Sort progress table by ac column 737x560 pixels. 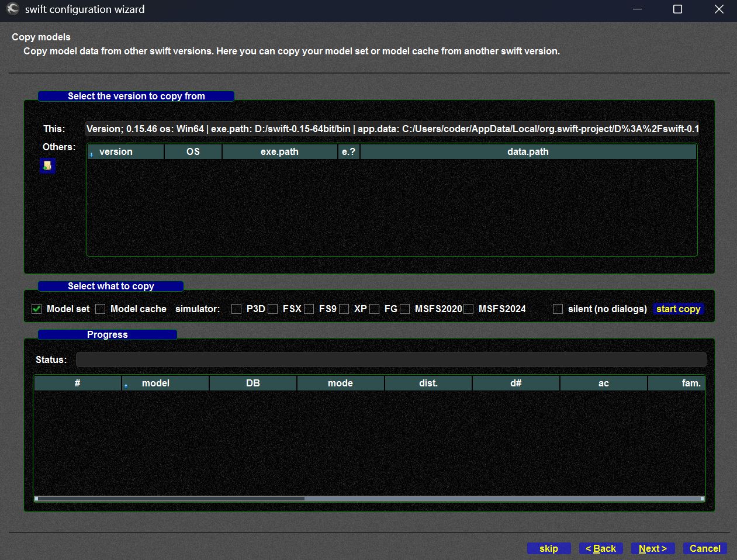[x=604, y=383]
